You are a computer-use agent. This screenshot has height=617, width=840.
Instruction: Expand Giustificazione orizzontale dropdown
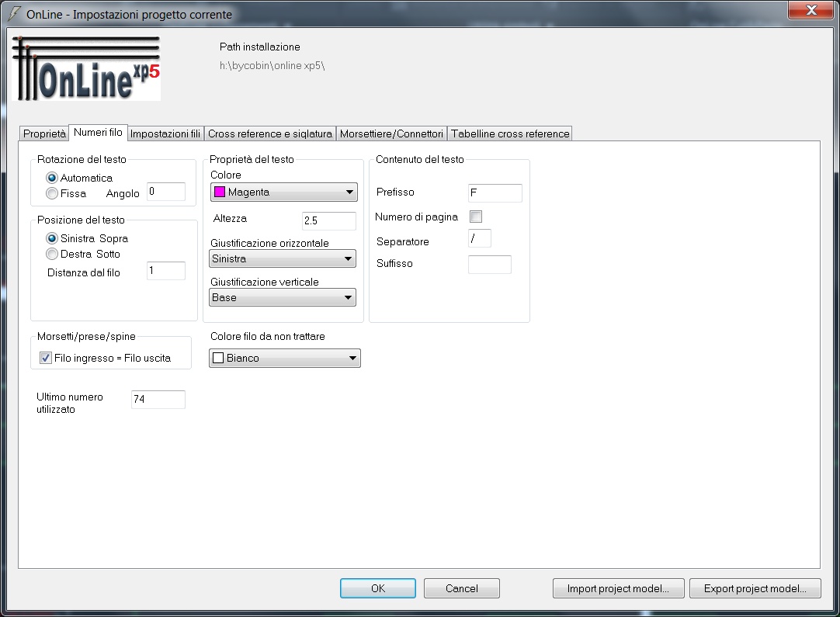click(283, 259)
